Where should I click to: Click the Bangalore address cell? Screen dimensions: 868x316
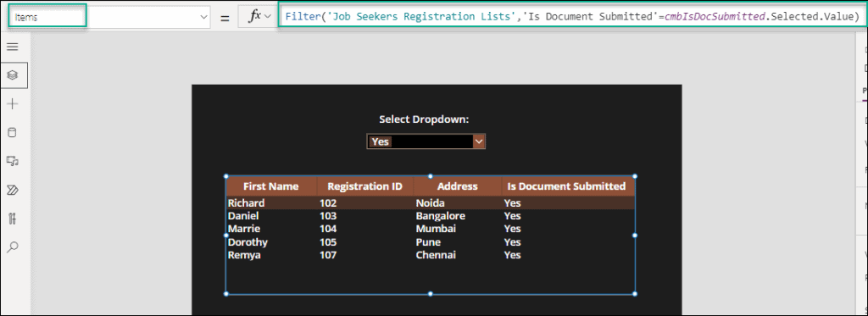(x=441, y=216)
